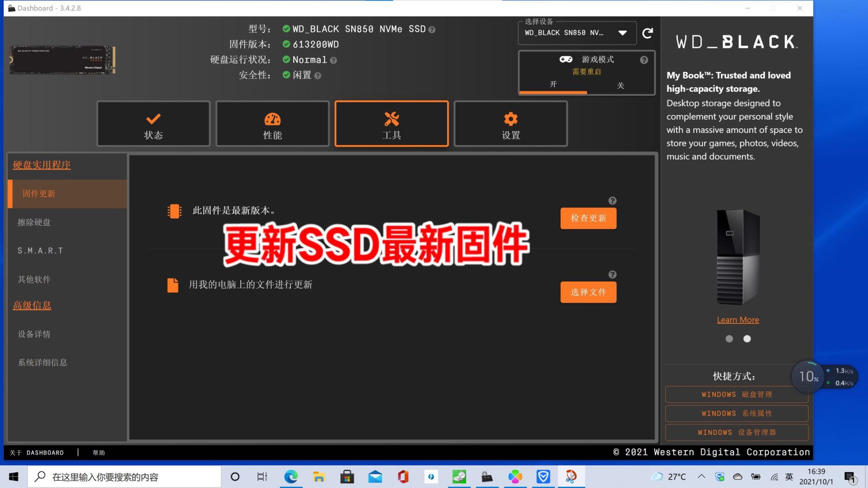Click help icon beside security status
This screenshot has width=868, height=488.
coord(318,76)
